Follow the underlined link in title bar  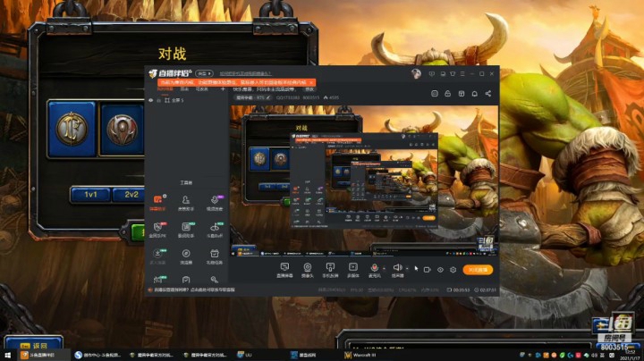click(245, 74)
